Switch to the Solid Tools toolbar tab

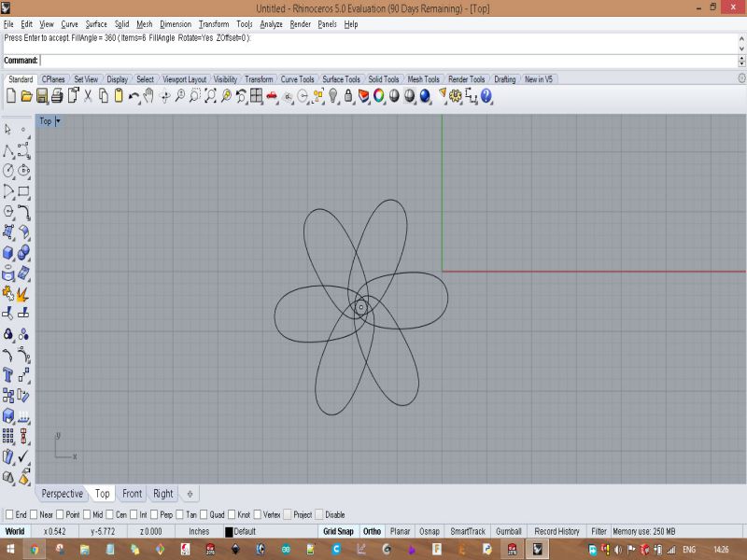(x=384, y=79)
